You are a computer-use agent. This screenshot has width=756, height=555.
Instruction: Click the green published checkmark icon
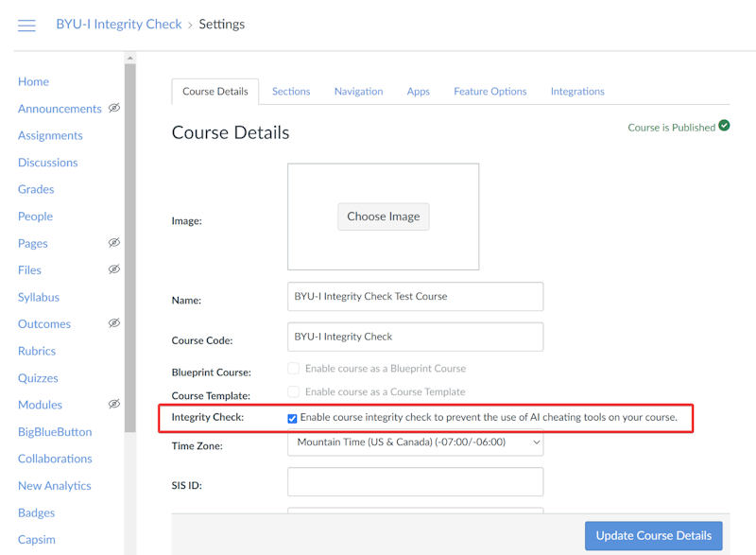(x=724, y=126)
